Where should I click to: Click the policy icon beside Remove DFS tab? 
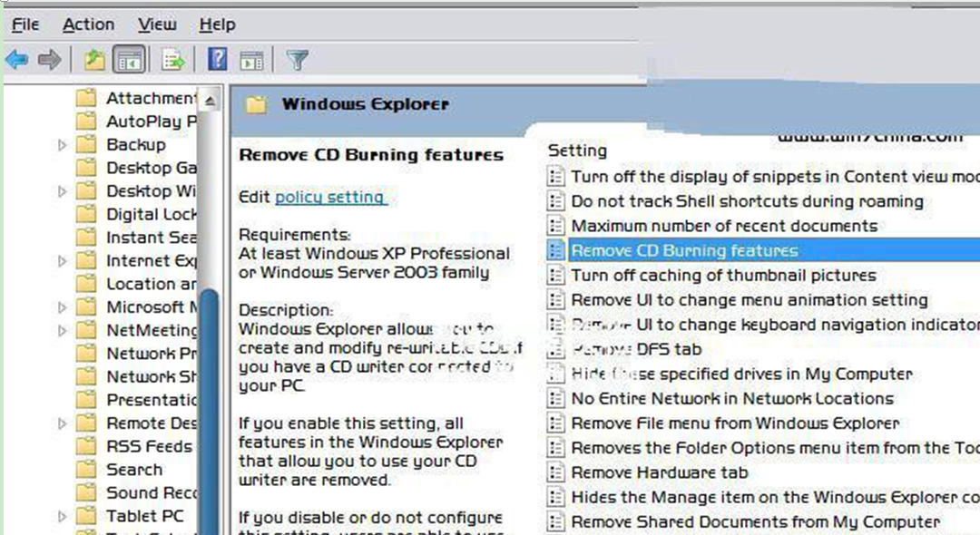[556, 349]
